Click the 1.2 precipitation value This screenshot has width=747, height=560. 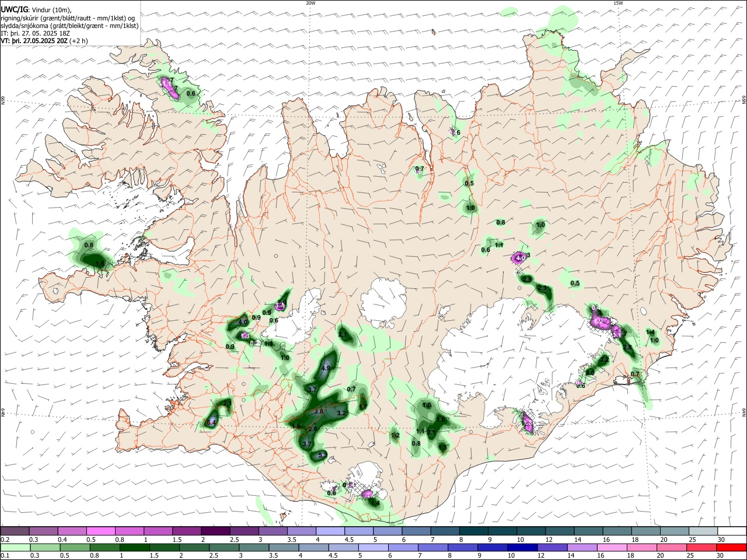tap(395, 435)
